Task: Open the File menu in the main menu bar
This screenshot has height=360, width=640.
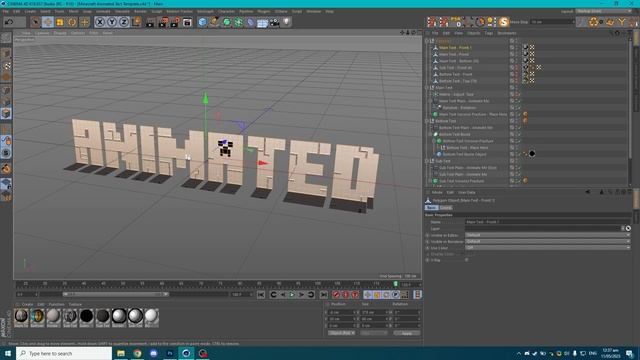Action: pos(5,11)
